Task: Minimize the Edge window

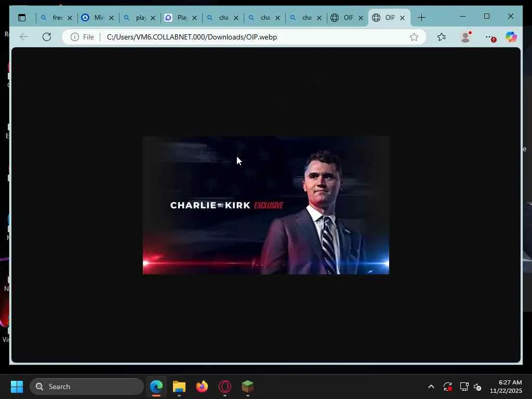Action: [463, 16]
